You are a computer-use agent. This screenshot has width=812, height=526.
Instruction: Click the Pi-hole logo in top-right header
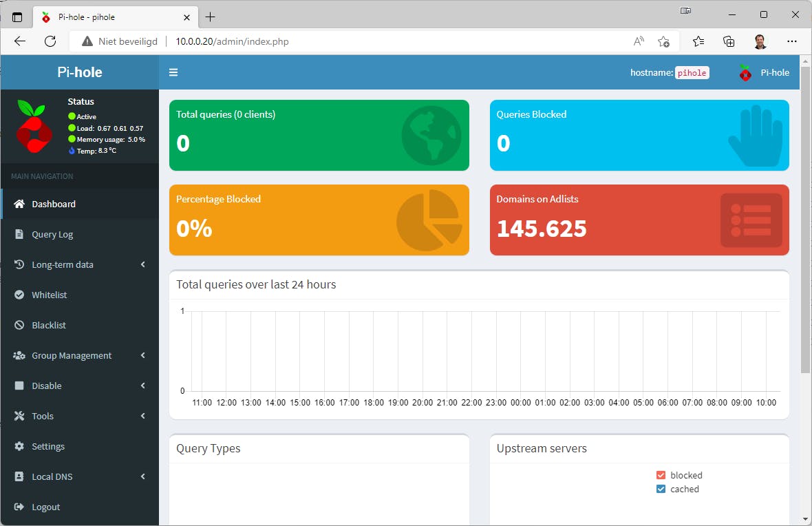[745, 73]
